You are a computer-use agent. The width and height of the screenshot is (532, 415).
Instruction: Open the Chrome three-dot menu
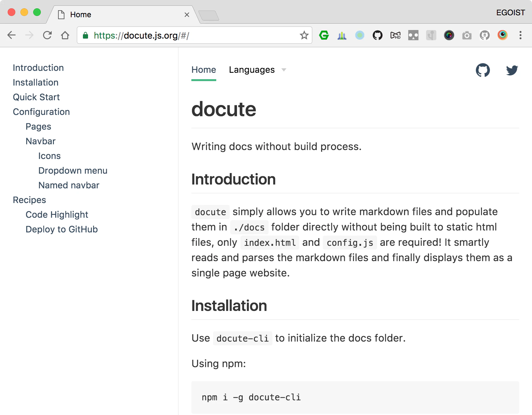[x=521, y=35]
